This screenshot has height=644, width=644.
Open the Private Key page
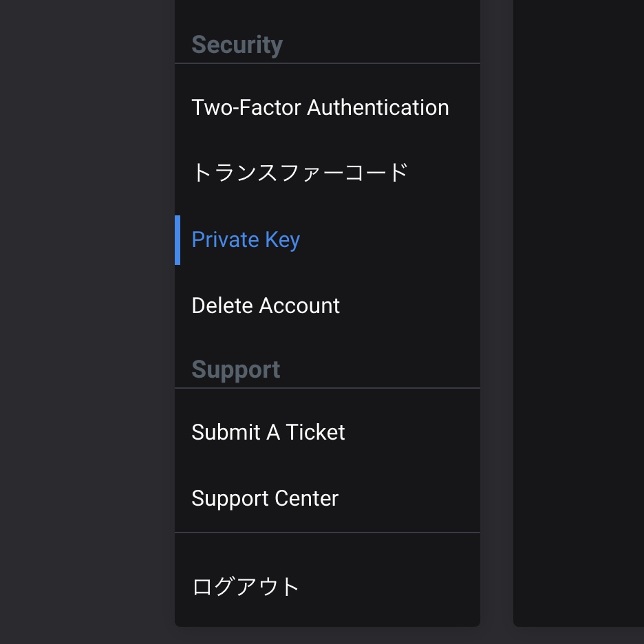pos(328,240)
